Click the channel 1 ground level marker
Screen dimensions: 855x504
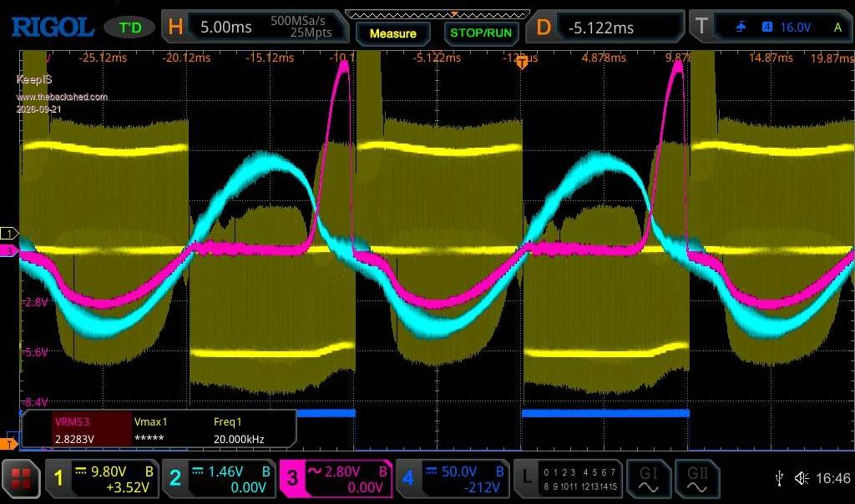click(8, 233)
